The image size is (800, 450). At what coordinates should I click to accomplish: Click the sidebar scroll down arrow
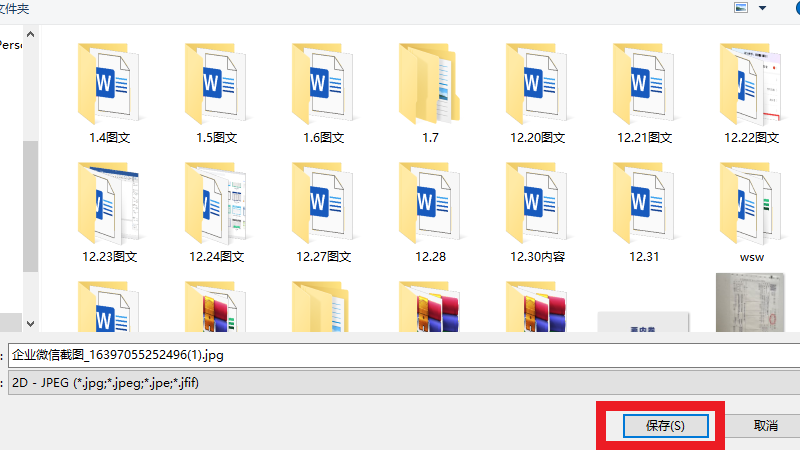30,323
